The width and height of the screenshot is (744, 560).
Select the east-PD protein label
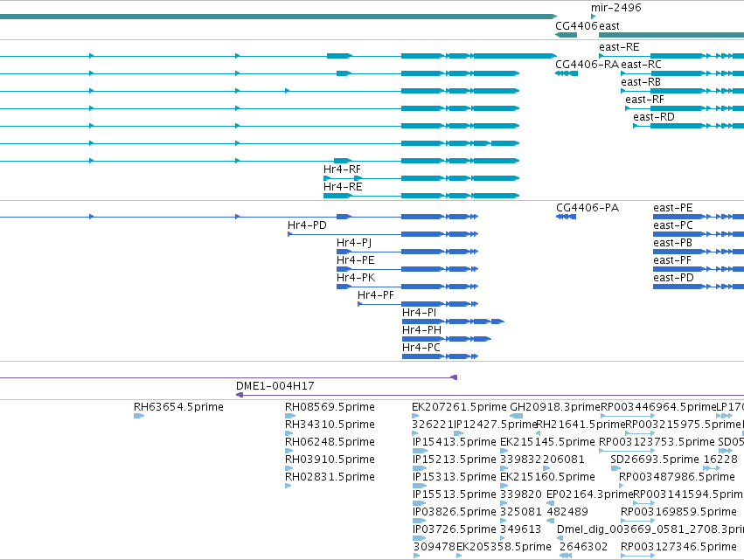[x=673, y=278]
